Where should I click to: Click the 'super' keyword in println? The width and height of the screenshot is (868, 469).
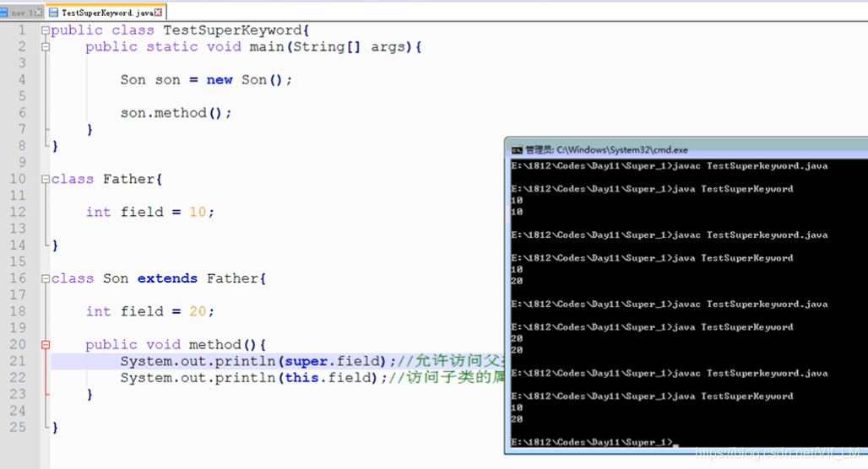pos(307,362)
